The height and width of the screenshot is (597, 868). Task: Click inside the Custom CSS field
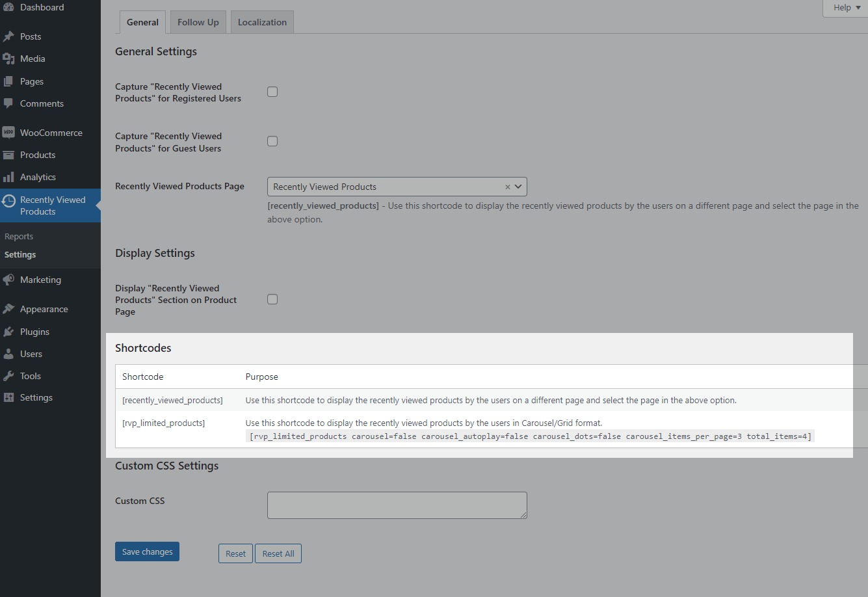click(397, 505)
